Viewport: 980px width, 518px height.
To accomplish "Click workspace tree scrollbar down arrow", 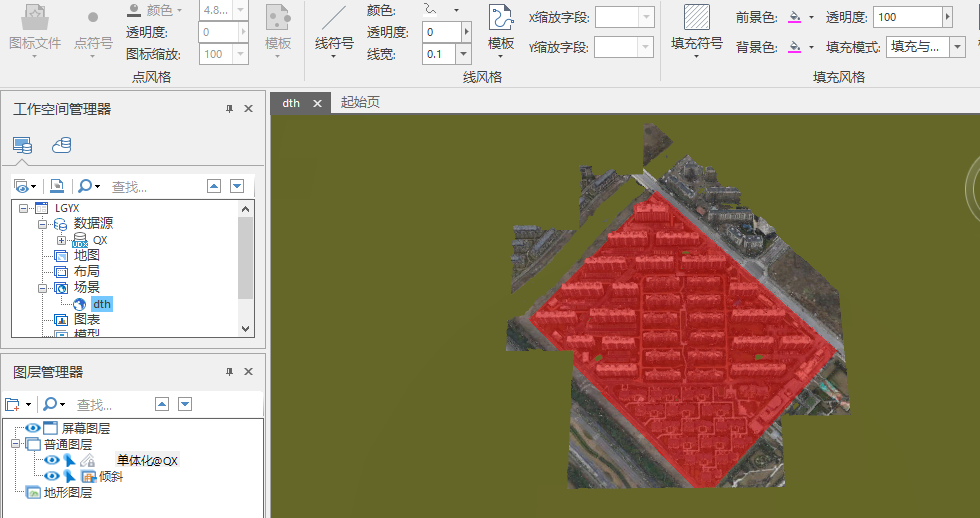I will click(x=245, y=329).
